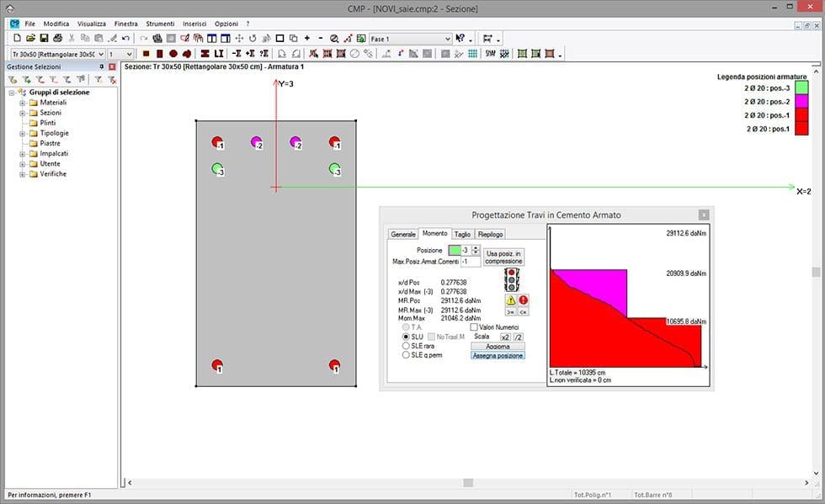Click the Max.Posiz.Armat.Correnti input field
The height and width of the screenshot is (504, 825).
tap(470, 263)
